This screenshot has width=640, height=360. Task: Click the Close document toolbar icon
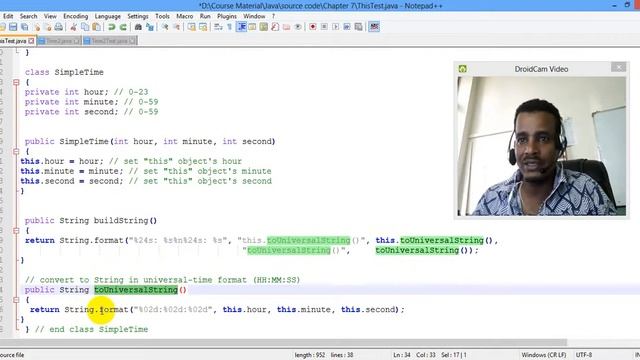[x=37, y=27]
